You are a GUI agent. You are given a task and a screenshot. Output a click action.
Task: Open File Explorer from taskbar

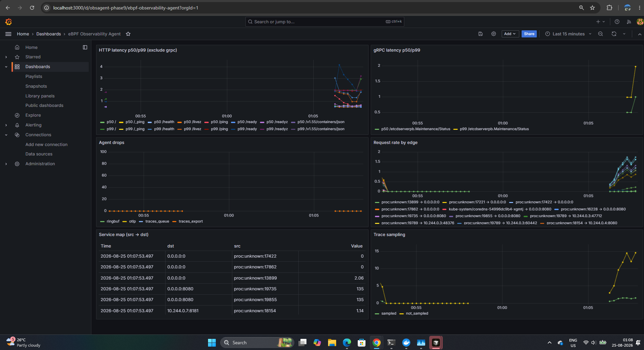tap(332, 343)
